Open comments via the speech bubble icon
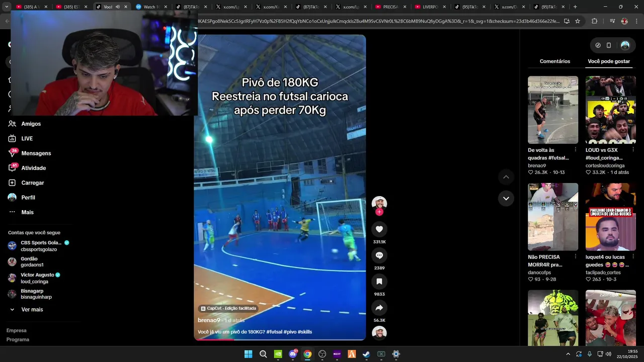Viewport: 644px width, 362px height. [x=379, y=255]
